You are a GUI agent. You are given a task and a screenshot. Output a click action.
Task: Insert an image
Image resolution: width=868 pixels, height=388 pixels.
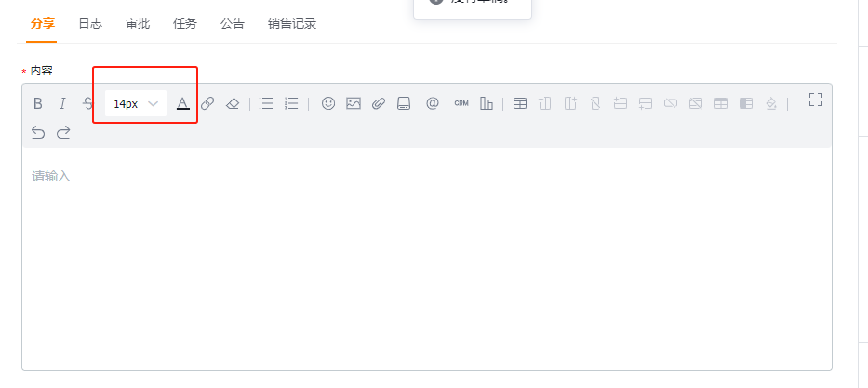click(x=354, y=103)
